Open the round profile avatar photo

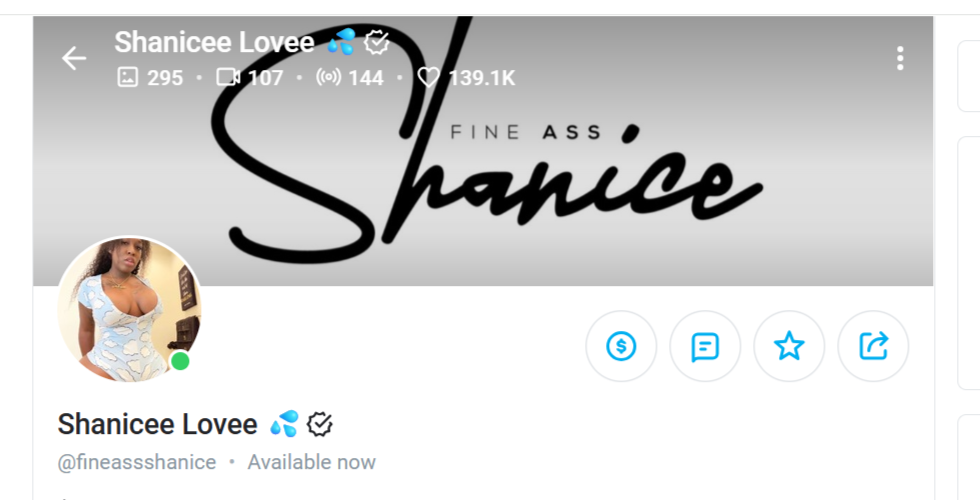[129, 310]
